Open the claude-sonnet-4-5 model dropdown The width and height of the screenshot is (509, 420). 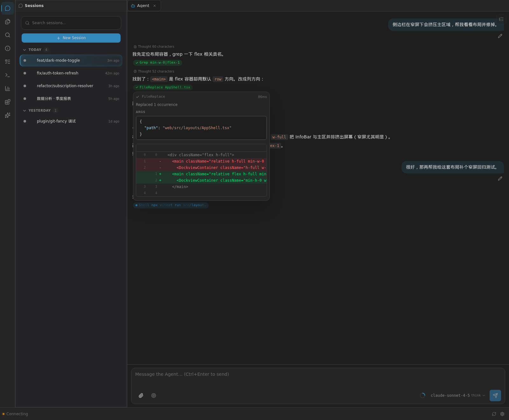point(458,395)
